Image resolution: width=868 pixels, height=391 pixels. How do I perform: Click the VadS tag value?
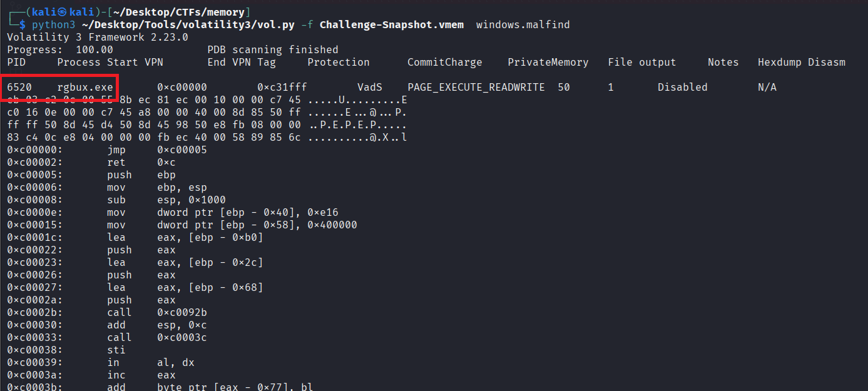370,88
